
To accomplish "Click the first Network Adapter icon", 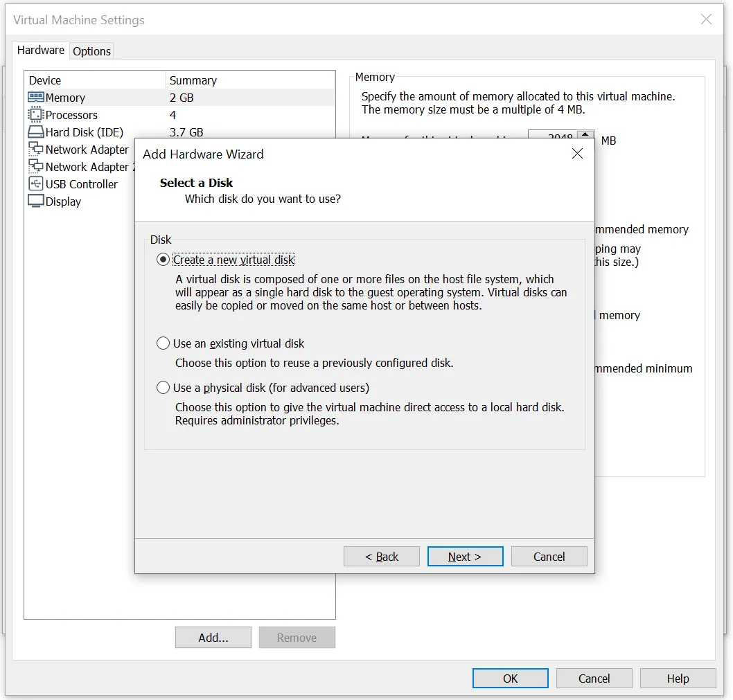I will 35,150.
